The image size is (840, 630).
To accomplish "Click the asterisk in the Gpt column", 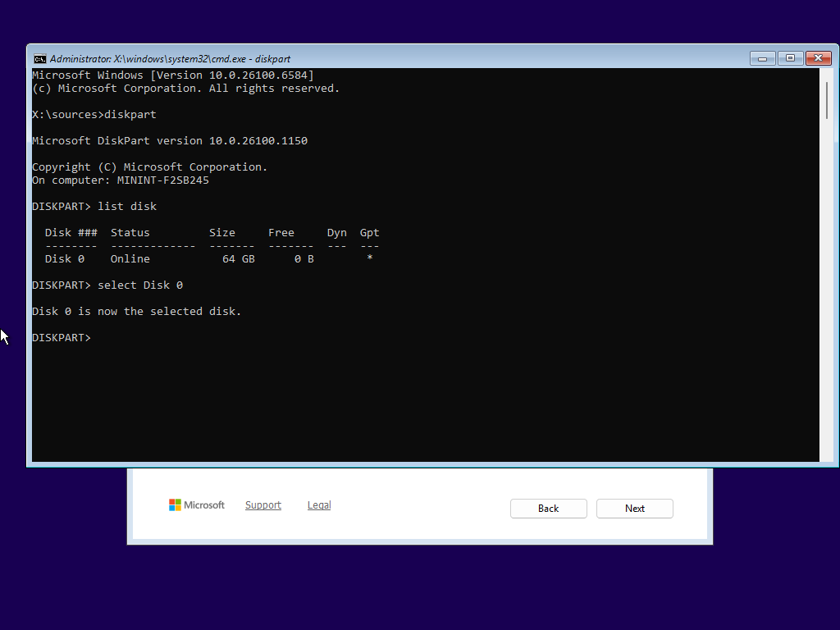I will (x=370, y=259).
